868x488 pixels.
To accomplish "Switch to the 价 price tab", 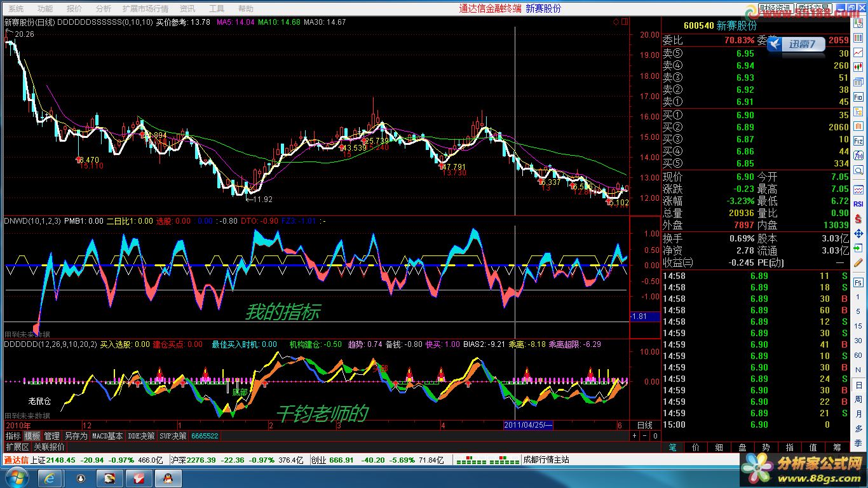I will coord(696,447).
